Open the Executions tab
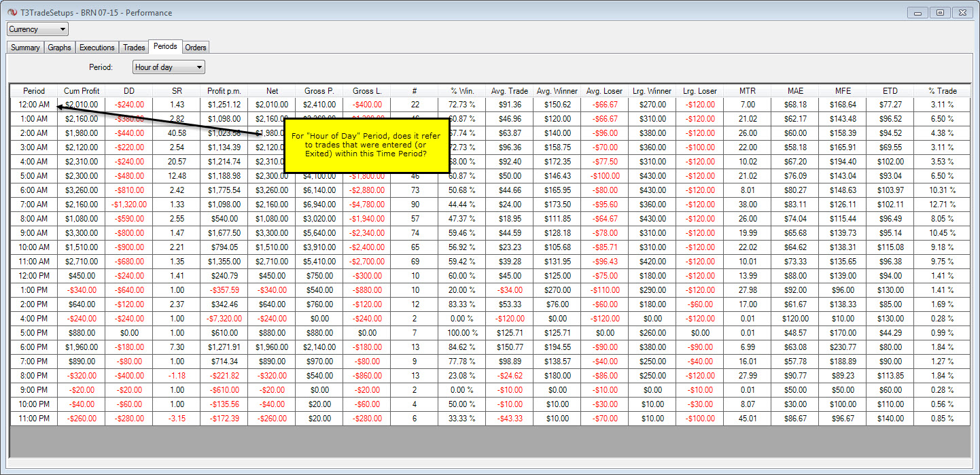This screenshot has height=475, width=980. tap(97, 48)
